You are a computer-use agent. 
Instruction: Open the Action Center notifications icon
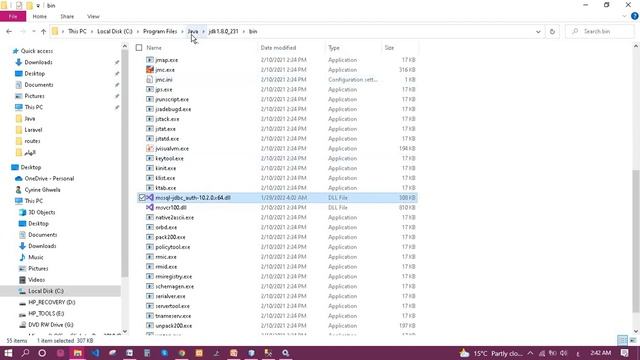(624, 353)
